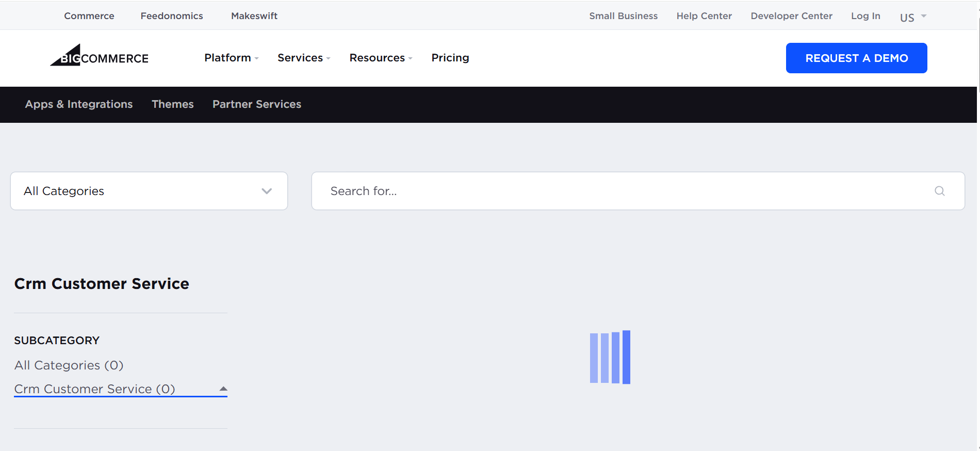This screenshot has height=451, width=980.
Task: Open the Resources menu
Action: tap(381, 58)
